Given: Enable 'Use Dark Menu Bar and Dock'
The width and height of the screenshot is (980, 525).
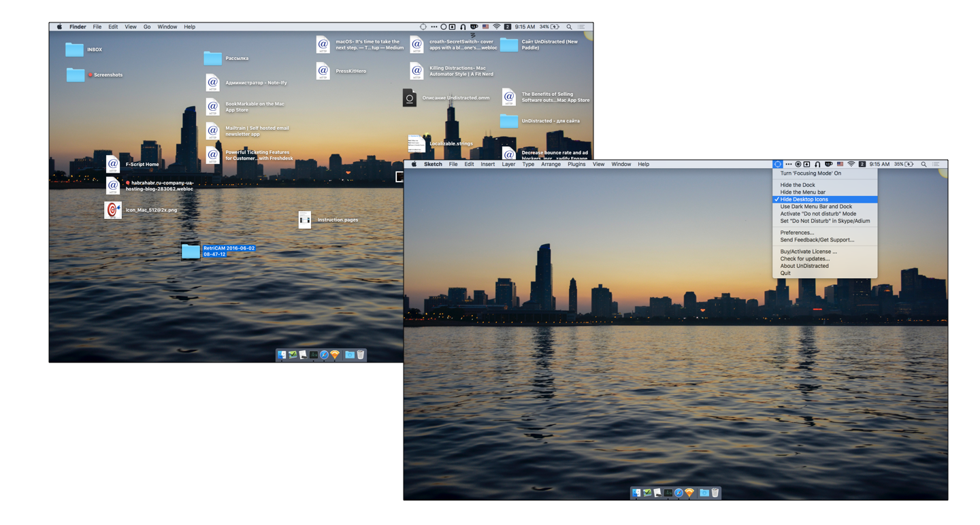Looking at the screenshot, I should [825, 207].
